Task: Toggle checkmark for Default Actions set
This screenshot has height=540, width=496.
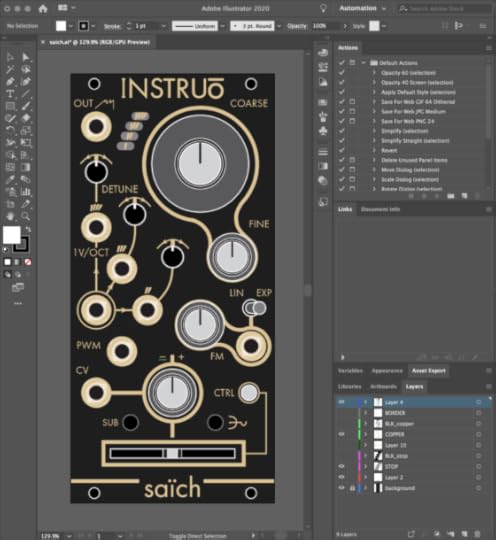Action: (341, 63)
